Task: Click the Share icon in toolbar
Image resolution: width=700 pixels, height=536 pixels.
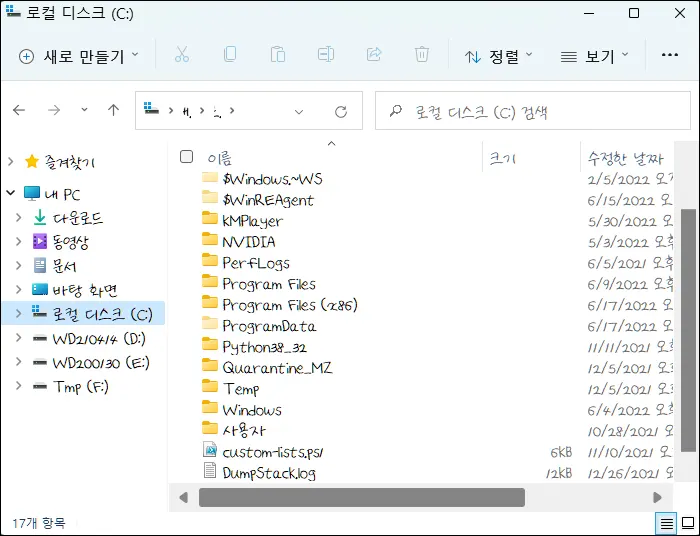Action: pyautogui.click(x=374, y=54)
